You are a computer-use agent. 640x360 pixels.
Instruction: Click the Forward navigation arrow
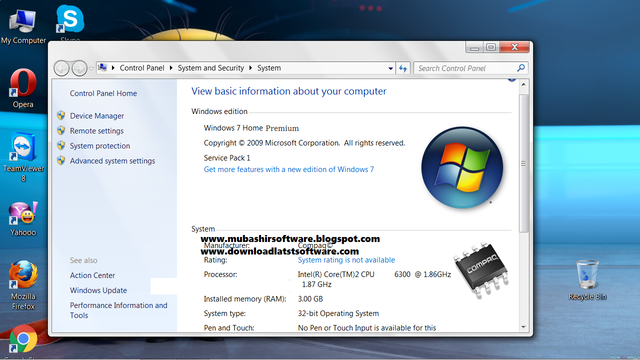(79, 68)
